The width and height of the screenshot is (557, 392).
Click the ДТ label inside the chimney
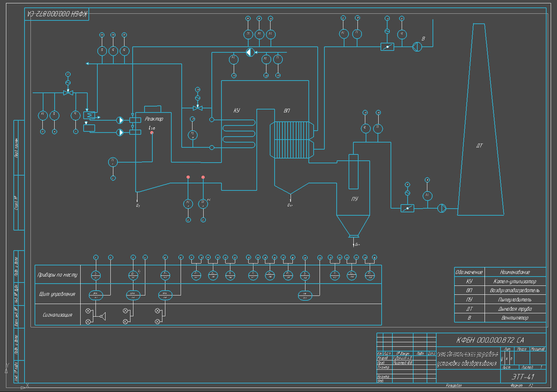(x=480, y=146)
